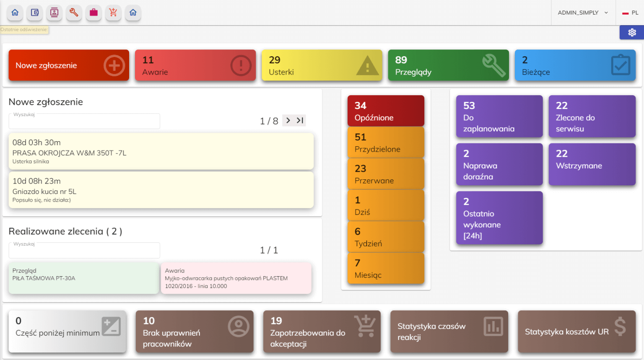Click the pink briefcase icon in the toolbar
Screen dimensions: 644x360
point(93,13)
